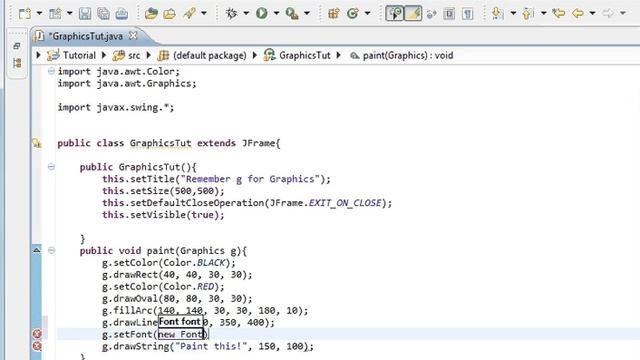Click the EXIT_ON_CLOSE constant in code
The height and width of the screenshot is (360, 640).
345,203
